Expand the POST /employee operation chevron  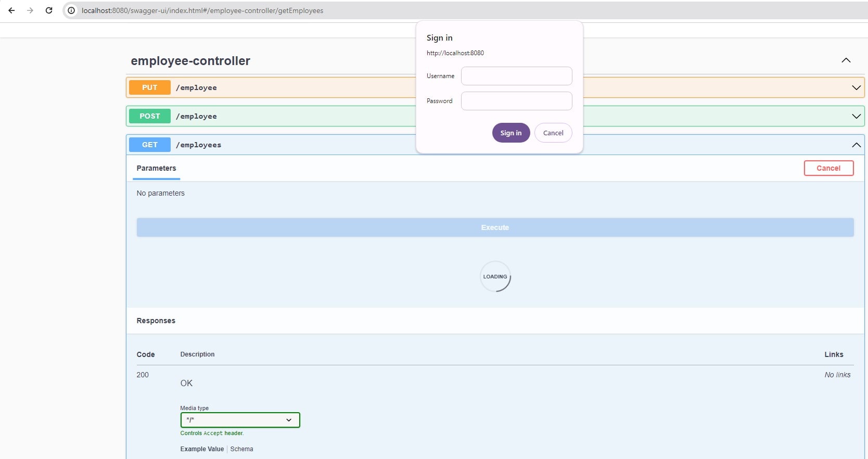(856, 116)
